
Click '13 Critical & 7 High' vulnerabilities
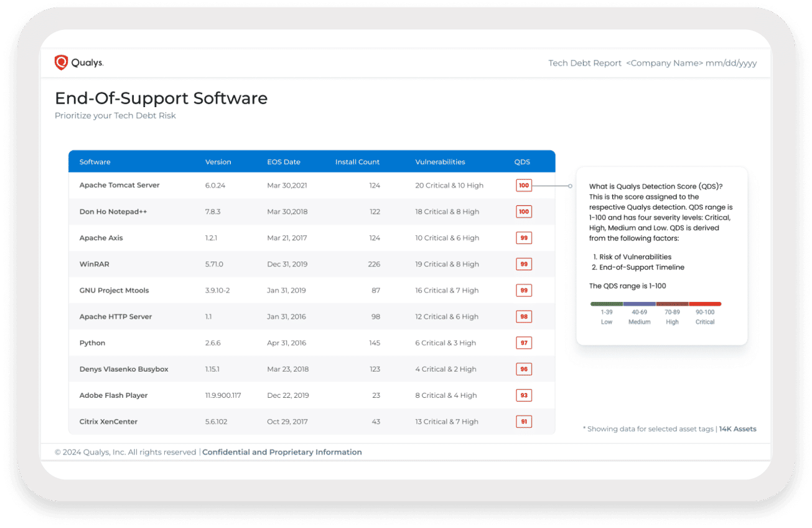[447, 422]
